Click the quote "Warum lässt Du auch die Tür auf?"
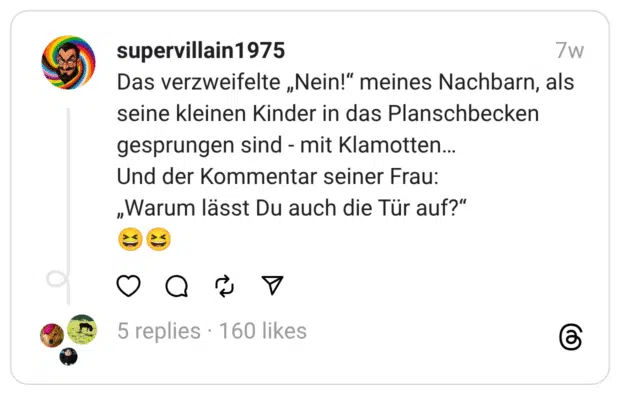620x395 pixels. pos(292,208)
